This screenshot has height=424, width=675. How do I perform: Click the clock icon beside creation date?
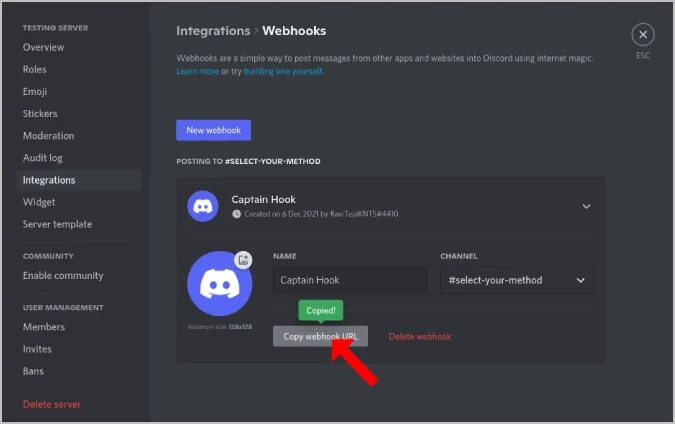[236, 214]
